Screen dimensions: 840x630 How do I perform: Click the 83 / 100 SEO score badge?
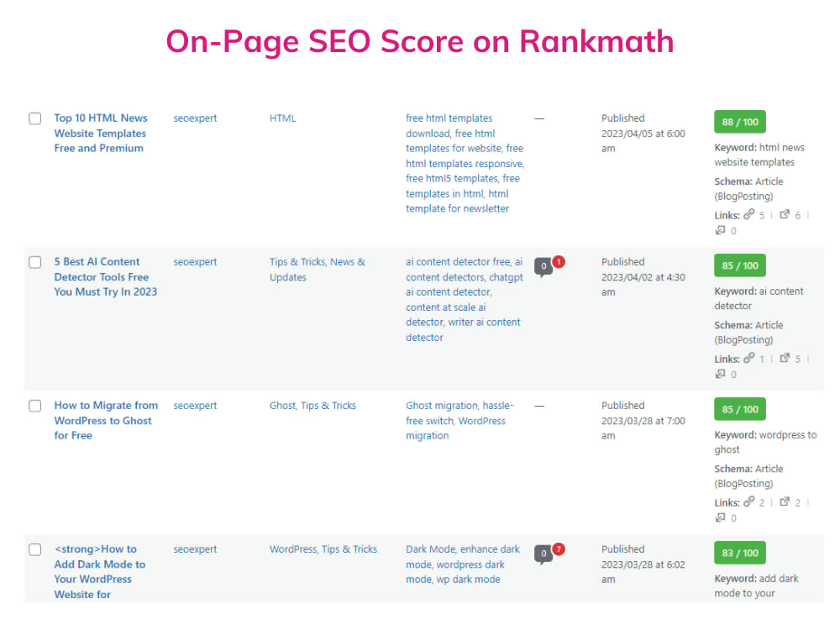pyautogui.click(x=740, y=553)
